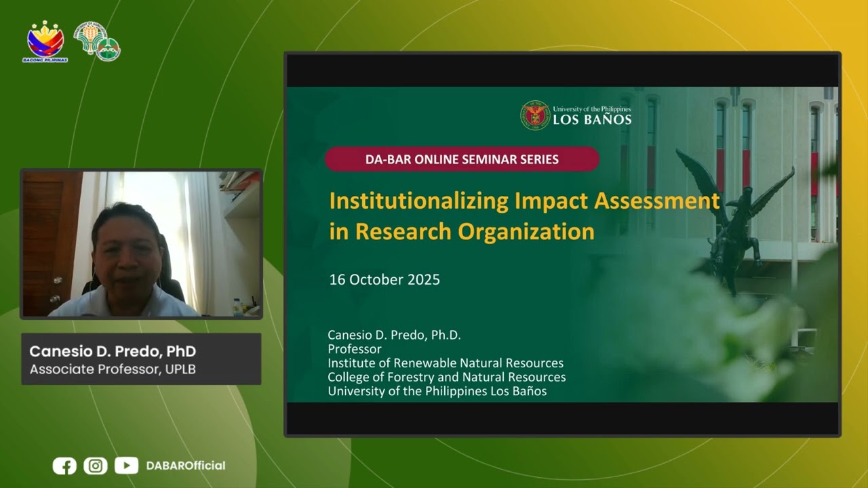Click University of the Philippines Los Baños line

[437, 391]
